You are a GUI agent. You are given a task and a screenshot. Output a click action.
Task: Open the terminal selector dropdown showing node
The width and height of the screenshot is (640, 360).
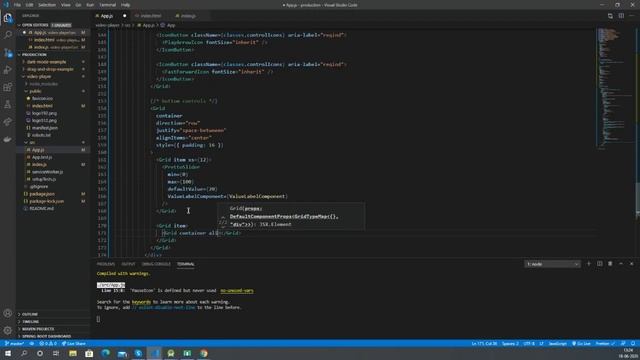click(552, 264)
